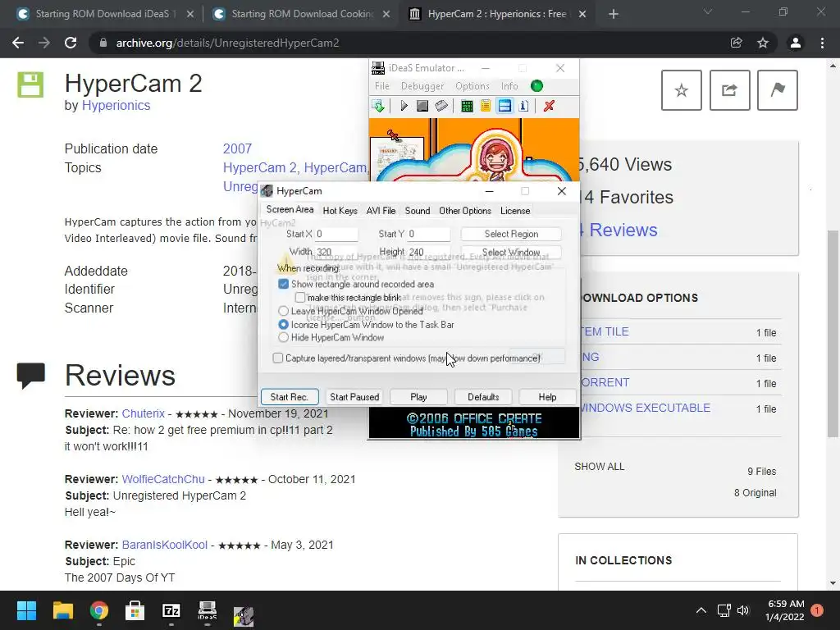Click the HyperCam Defaults button
Screen dimensions: 840x630
coord(483,397)
